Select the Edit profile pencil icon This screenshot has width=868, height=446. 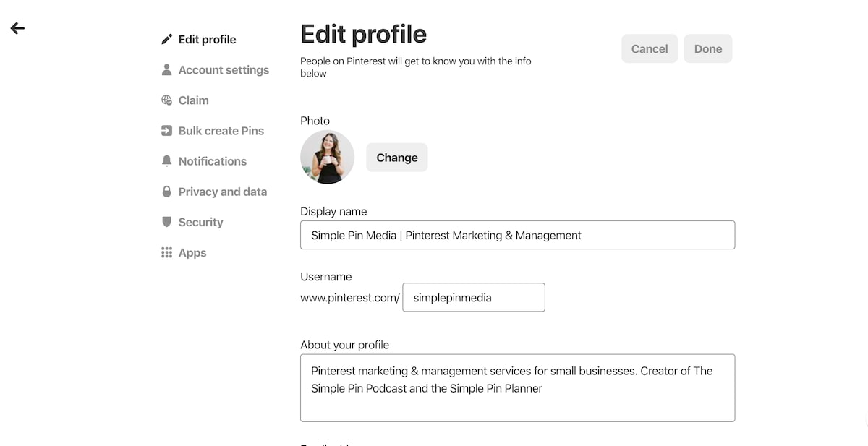coord(167,39)
